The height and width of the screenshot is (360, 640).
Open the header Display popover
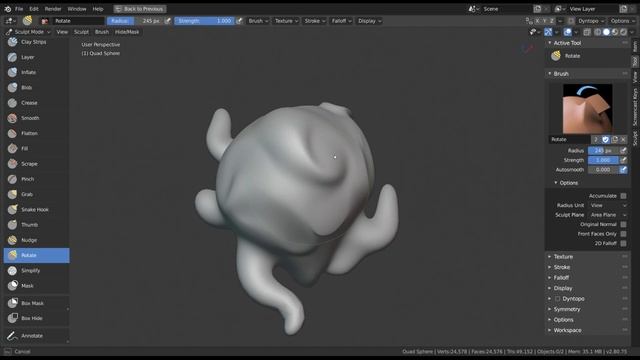point(369,21)
